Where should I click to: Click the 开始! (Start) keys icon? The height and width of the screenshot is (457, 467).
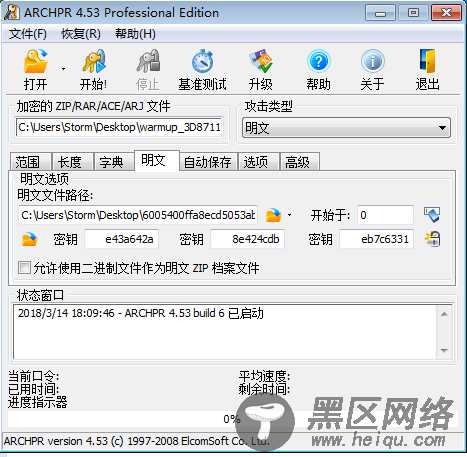click(x=94, y=61)
